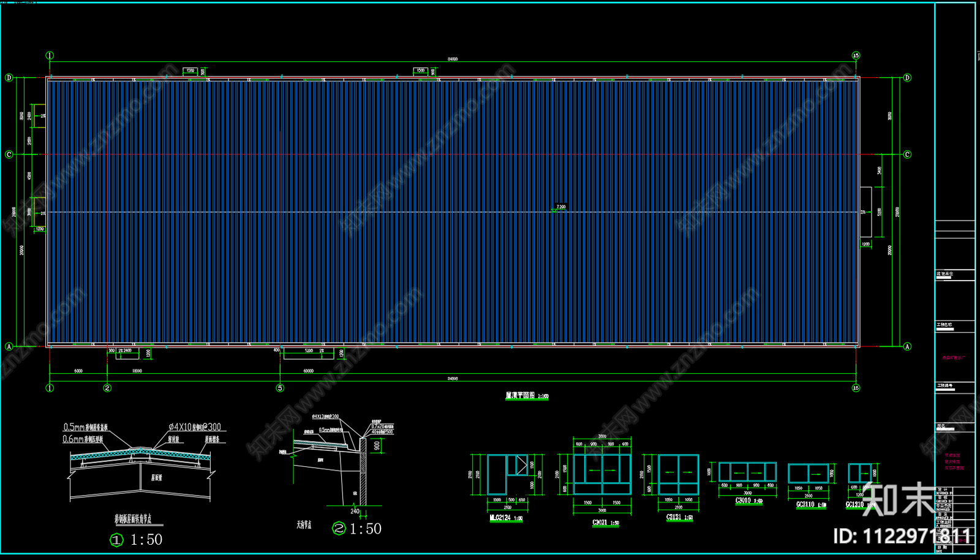Select the C3010 window label
This screenshot has height=560, width=980.
point(748,501)
